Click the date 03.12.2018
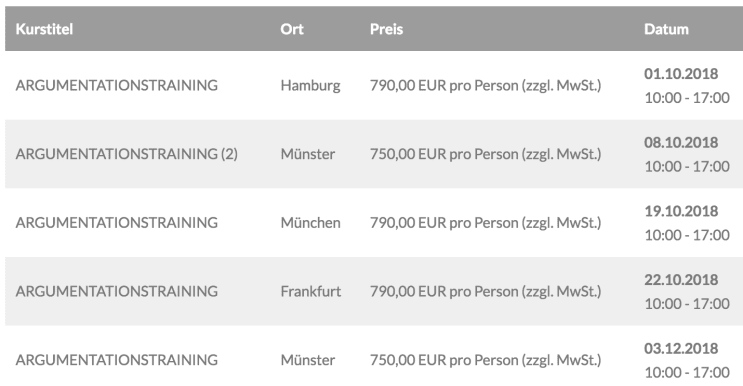The height and width of the screenshot is (386, 743). [681, 349]
